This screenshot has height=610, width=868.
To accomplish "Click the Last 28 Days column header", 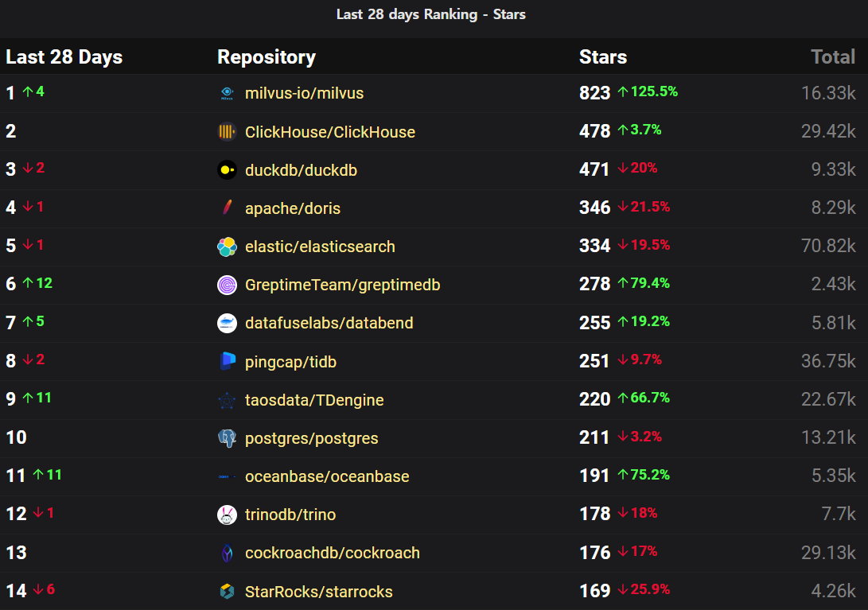I will coord(64,57).
